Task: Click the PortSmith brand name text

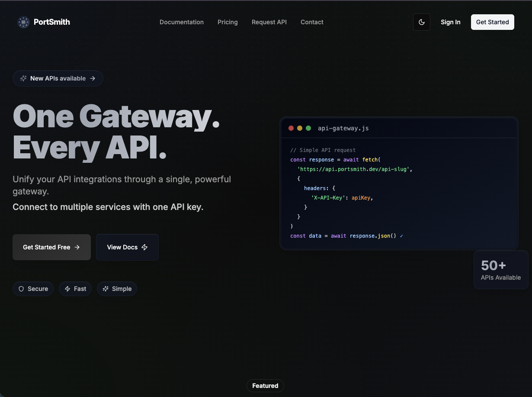Action: 52,22
